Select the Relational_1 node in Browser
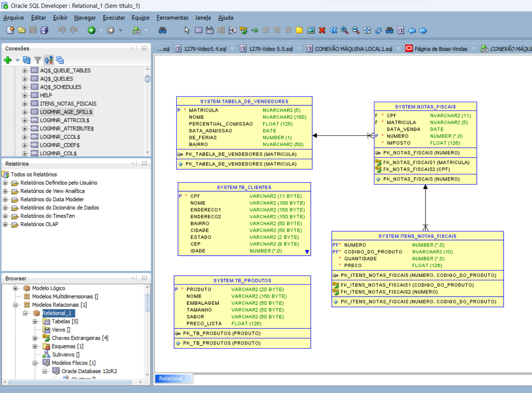 click(57, 313)
